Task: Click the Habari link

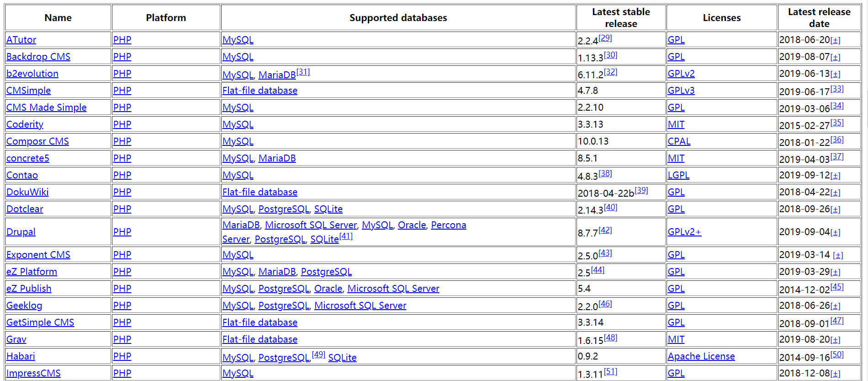Action: tap(21, 356)
